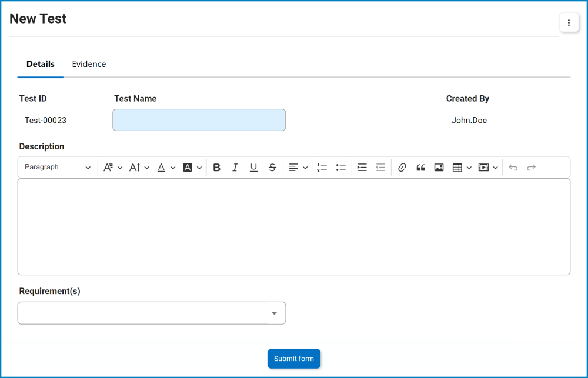The height and width of the screenshot is (378, 588).
Task: Insert a block quote
Action: point(420,168)
